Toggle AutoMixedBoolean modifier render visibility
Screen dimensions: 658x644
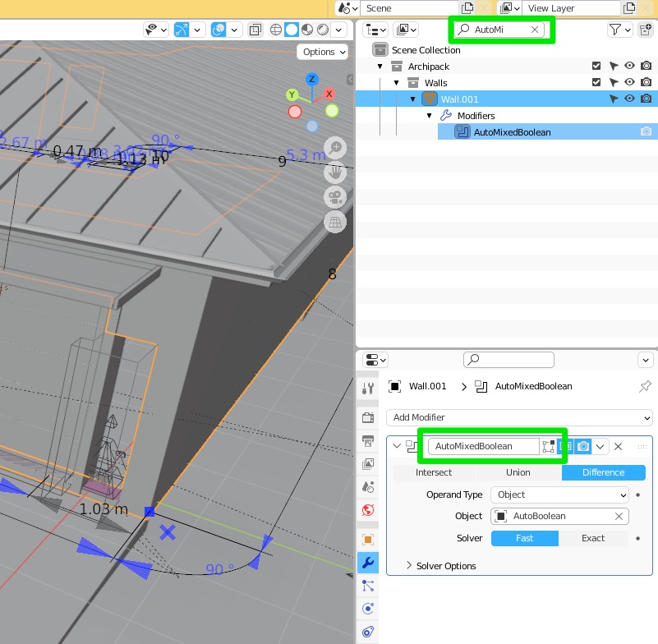(x=583, y=446)
